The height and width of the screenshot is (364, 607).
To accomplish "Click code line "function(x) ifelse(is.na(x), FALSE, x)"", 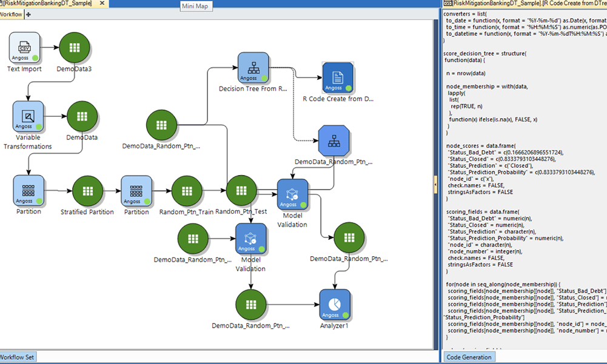I will 493,119.
